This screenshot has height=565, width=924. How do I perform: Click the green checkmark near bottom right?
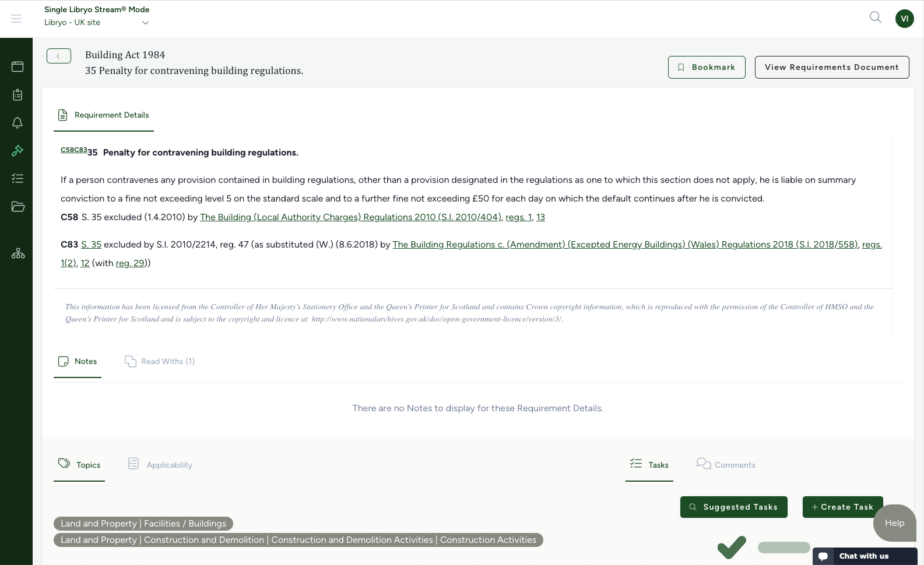pyautogui.click(x=732, y=546)
